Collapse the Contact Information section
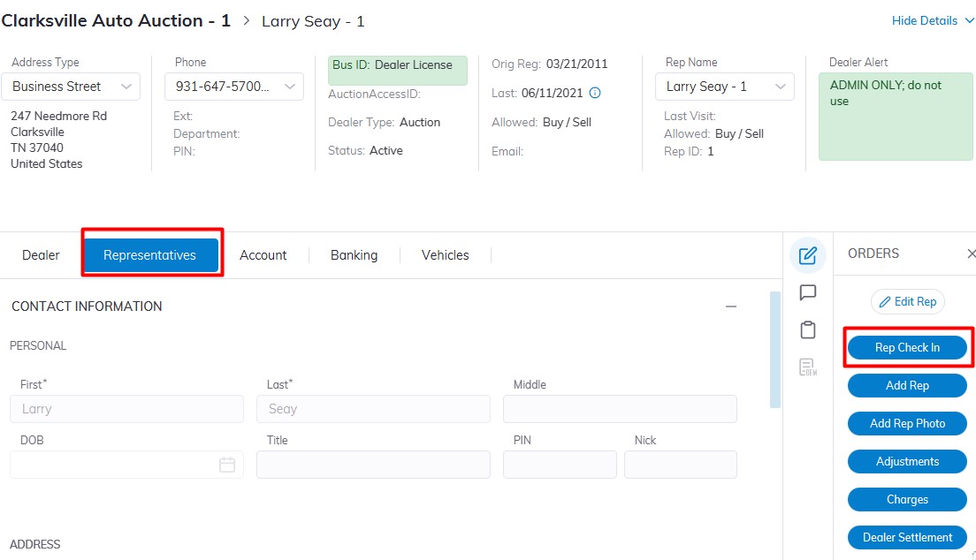 tap(731, 306)
